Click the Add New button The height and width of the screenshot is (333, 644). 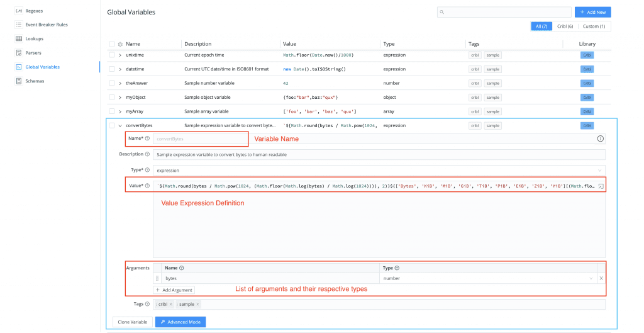[592, 12]
